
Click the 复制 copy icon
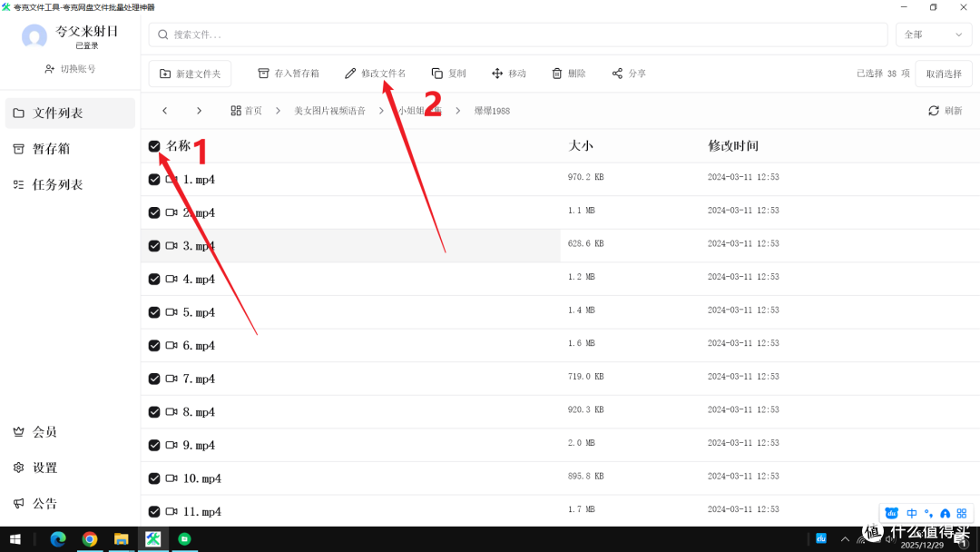click(436, 74)
